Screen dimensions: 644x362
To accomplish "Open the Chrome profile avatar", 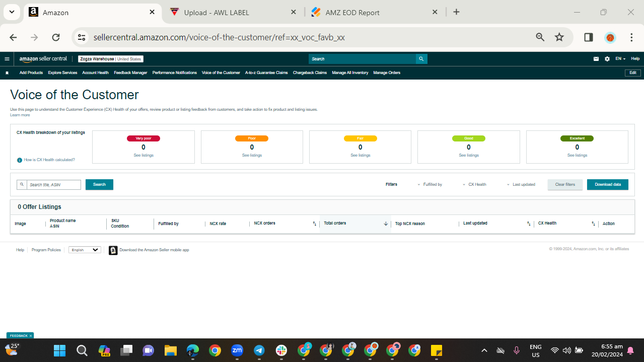I will point(610,37).
